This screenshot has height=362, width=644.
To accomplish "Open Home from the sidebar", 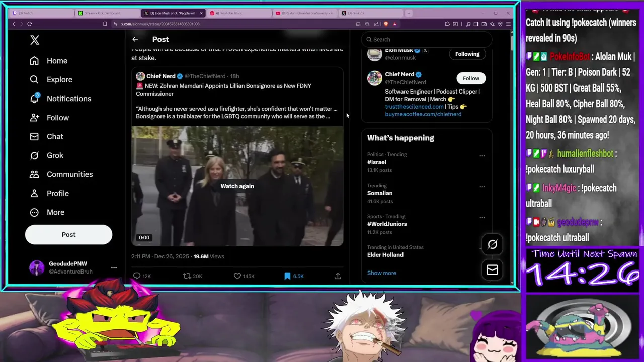I will point(49,61).
